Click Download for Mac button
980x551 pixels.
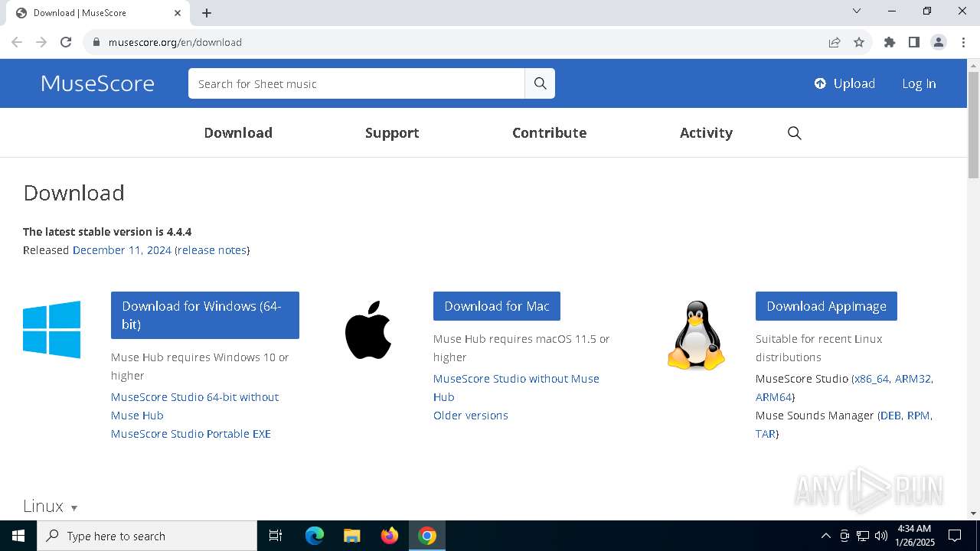(497, 306)
